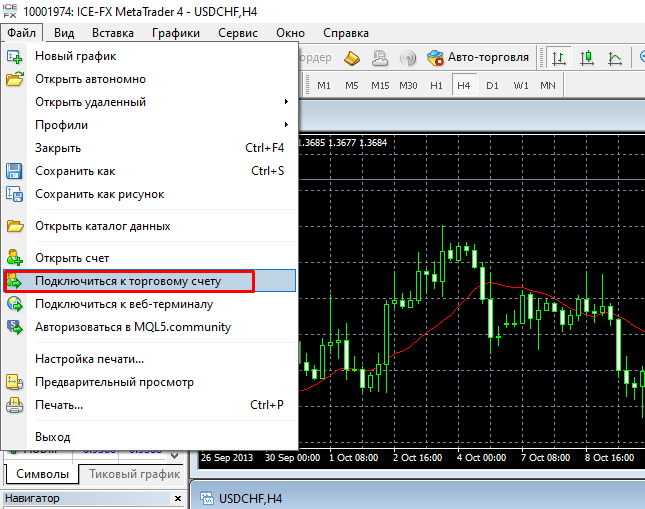Select the D1 timeframe
The image size is (645, 509).
[492, 86]
